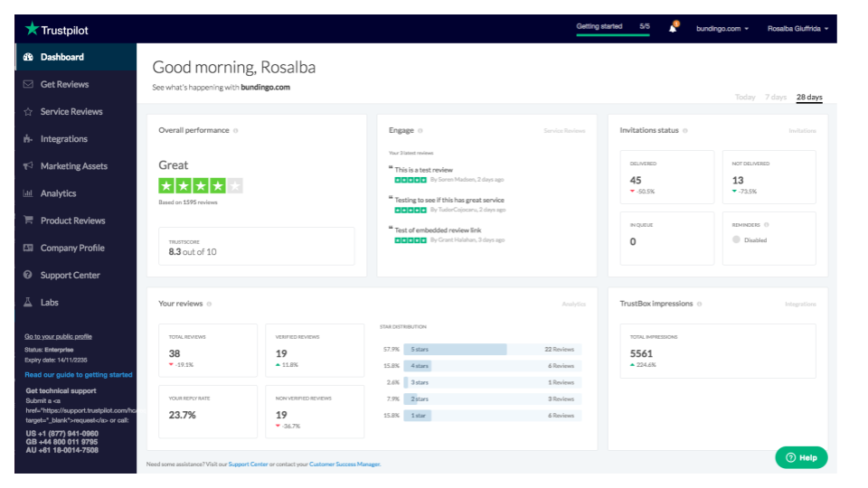The image size is (868, 488).
Task: Open Read our guide to getting started
Action: (79, 374)
